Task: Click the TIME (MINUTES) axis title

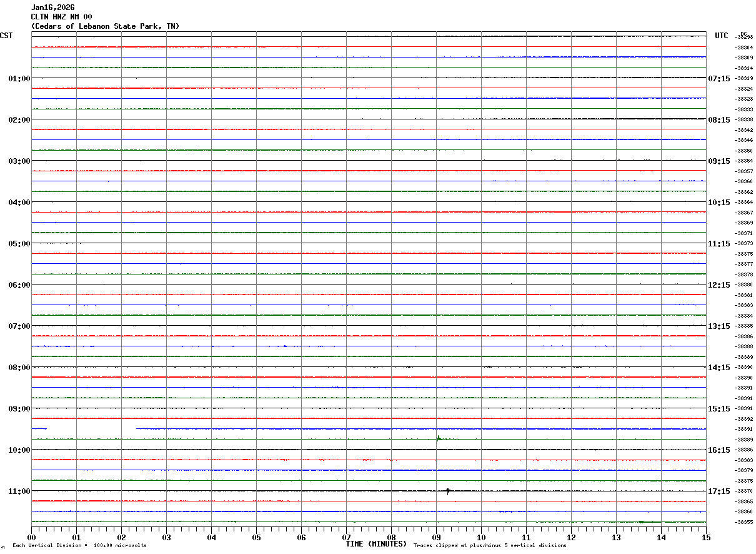Action: coord(376,544)
